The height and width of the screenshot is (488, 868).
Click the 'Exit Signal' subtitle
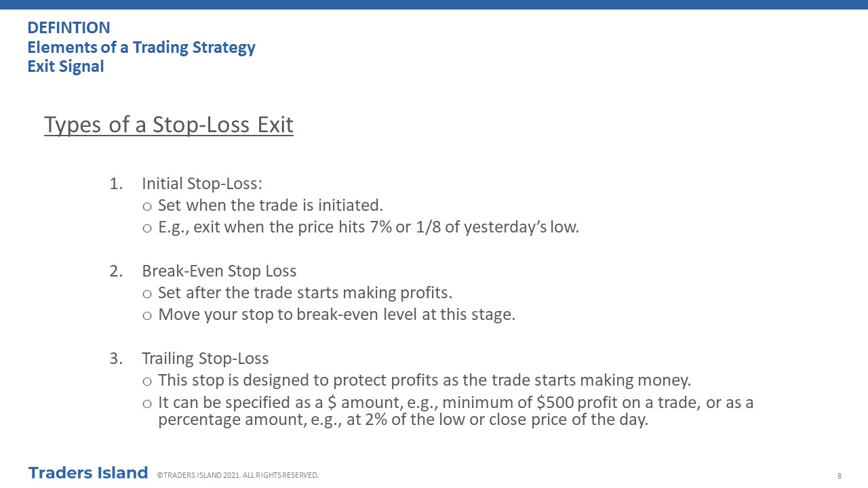[66, 66]
